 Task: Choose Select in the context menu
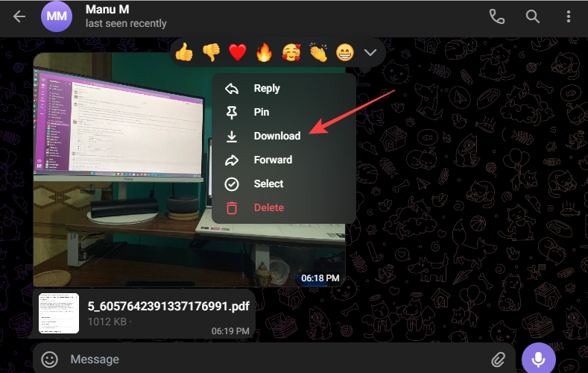tap(268, 184)
